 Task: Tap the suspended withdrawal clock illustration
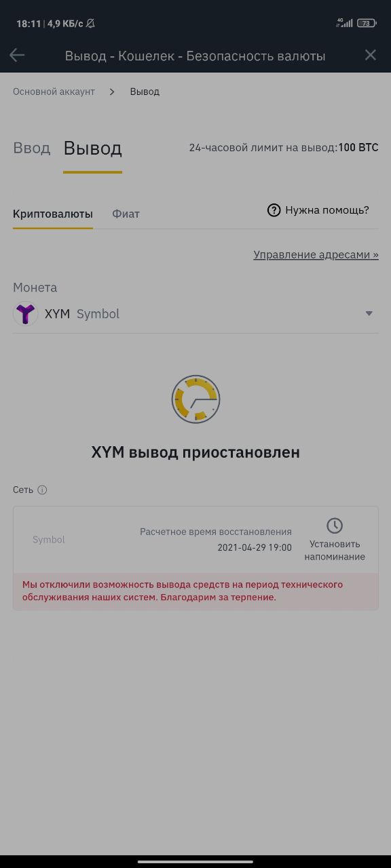point(195,399)
